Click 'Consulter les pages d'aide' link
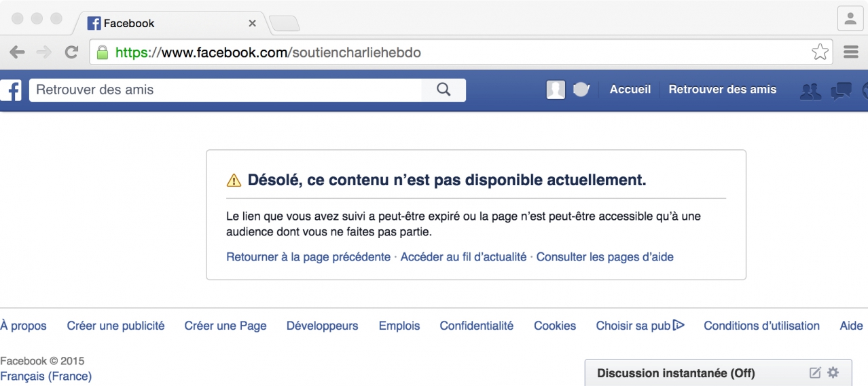This screenshot has height=386, width=868. (605, 257)
